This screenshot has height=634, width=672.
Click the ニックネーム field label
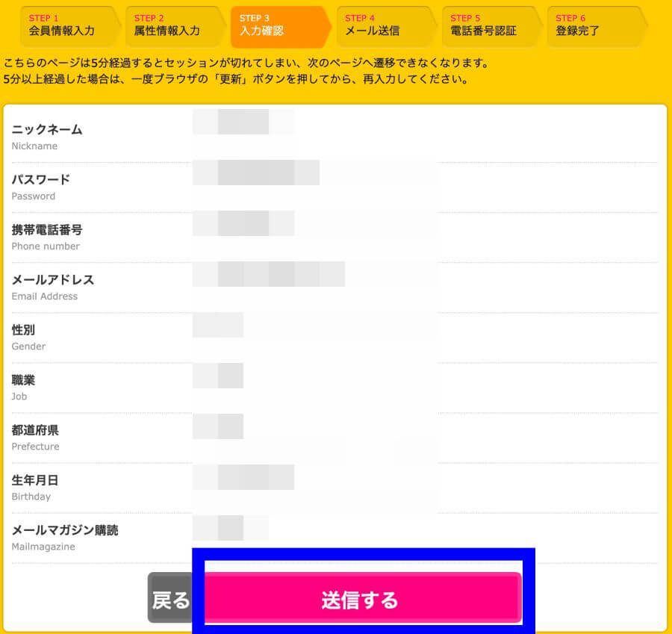(x=47, y=129)
